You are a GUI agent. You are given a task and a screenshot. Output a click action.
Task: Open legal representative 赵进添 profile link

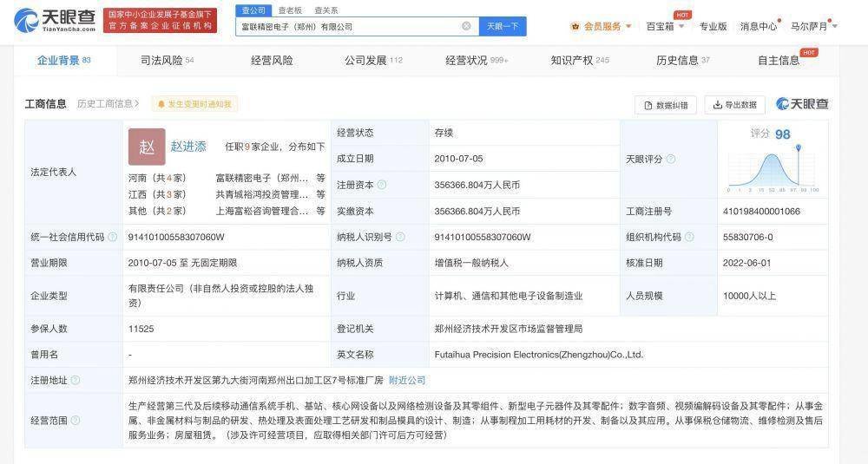188,146
